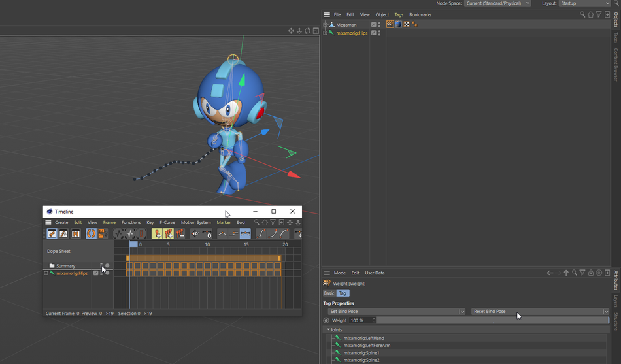This screenshot has height=364, width=621.
Task: Select the Step interpolation icon
Action: pyautogui.click(x=233, y=234)
